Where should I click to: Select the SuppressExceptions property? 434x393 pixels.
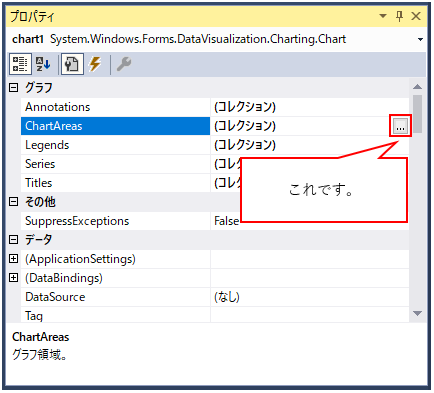[115, 221]
